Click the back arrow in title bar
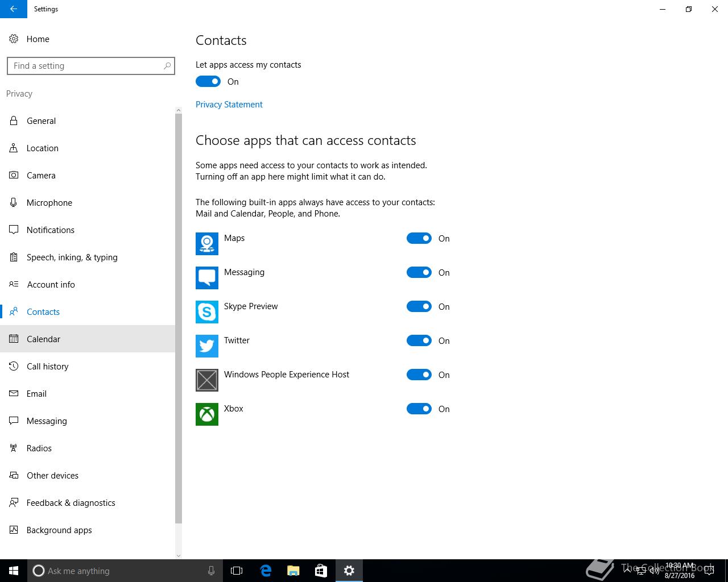This screenshot has width=728, height=582. click(14, 9)
